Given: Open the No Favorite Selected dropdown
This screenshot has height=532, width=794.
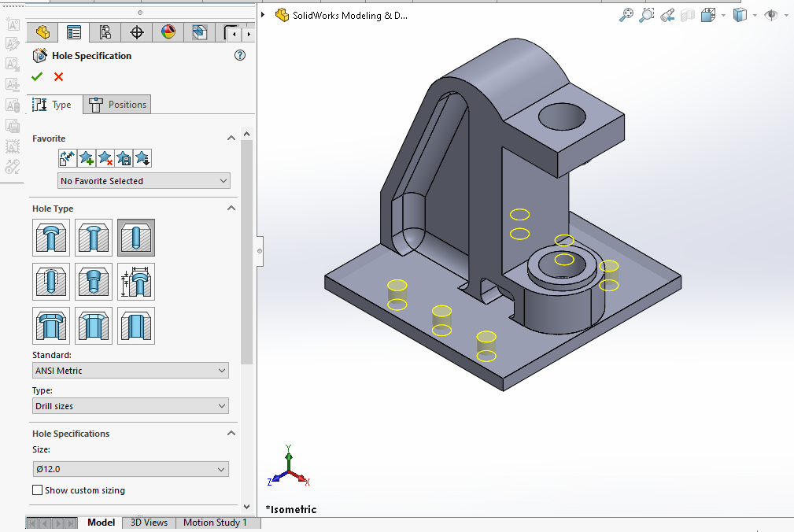Looking at the screenshot, I should 144,181.
